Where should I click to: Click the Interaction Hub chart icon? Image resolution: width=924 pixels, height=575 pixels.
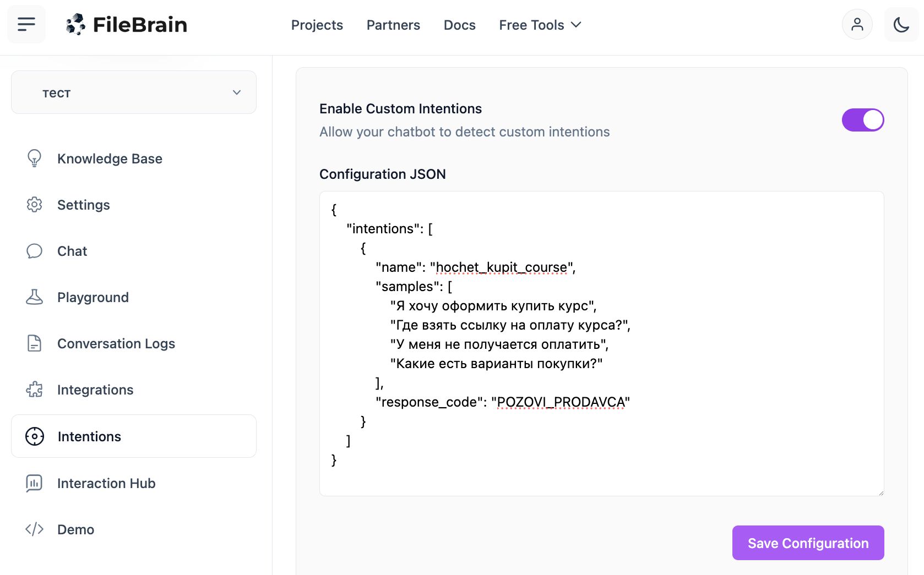point(34,483)
